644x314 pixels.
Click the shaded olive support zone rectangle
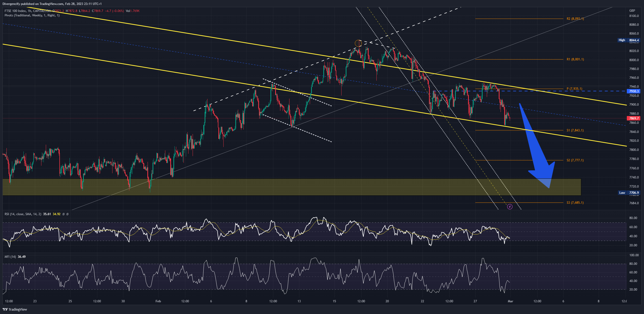point(292,187)
